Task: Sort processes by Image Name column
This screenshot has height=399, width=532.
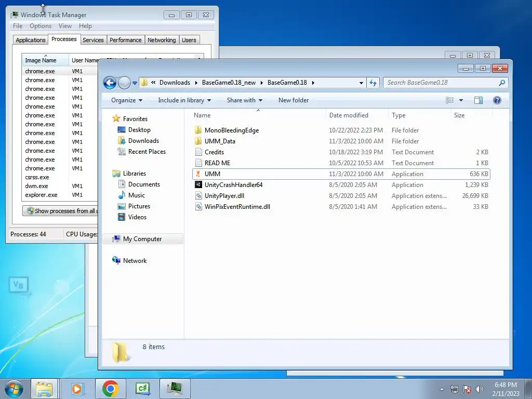Action: point(46,60)
